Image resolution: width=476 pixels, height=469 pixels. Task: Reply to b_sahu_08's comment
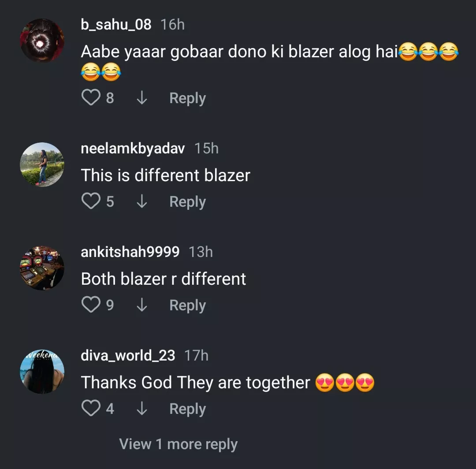[188, 98]
